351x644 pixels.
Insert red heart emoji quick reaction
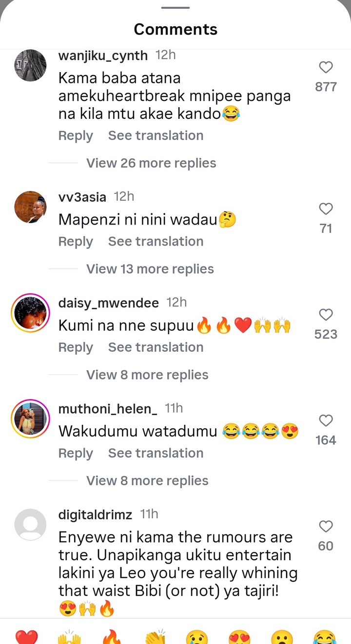pos(26,637)
